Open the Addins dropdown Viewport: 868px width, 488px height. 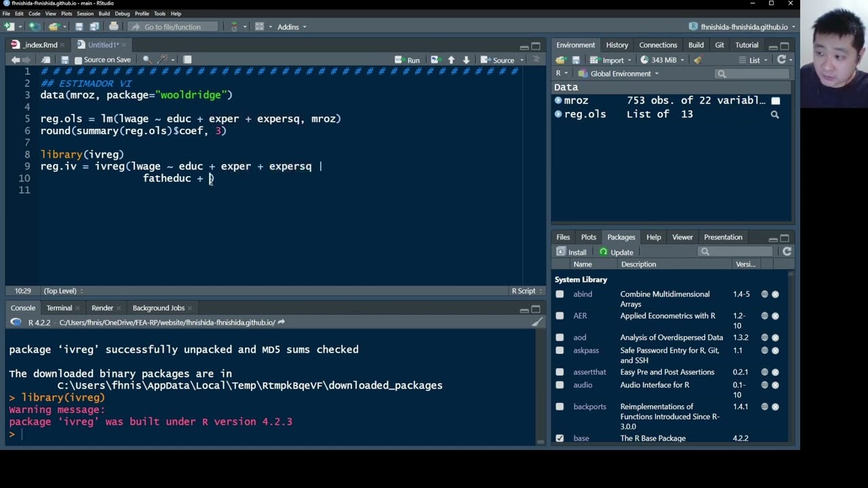292,27
